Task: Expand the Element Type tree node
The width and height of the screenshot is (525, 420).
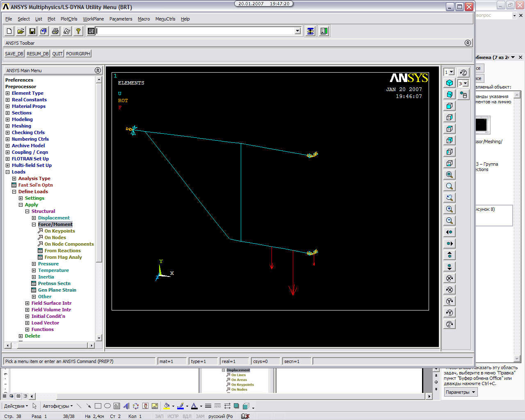Action: click(x=7, y=93)
